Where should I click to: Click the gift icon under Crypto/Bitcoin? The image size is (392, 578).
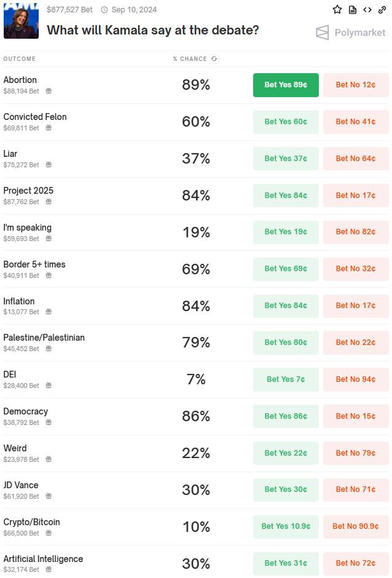pyautogui.click(x=49, y=532)
